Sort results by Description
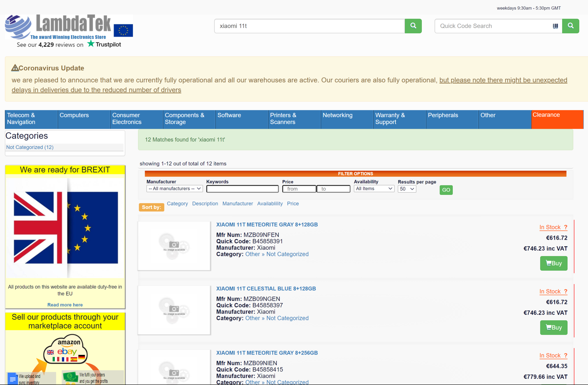Viewport: 588px width, 385px height. pyautogui.click(x=205, y=203)
